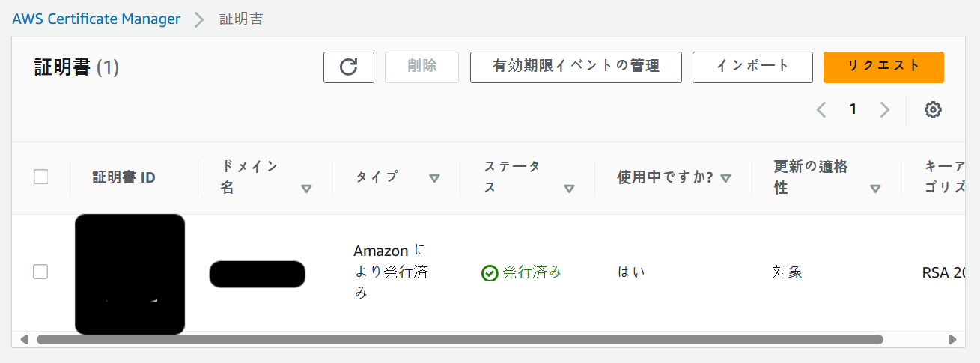Sort by 更新の適格性 column arrow
This screenshot has width=980, height=363.
875,189
